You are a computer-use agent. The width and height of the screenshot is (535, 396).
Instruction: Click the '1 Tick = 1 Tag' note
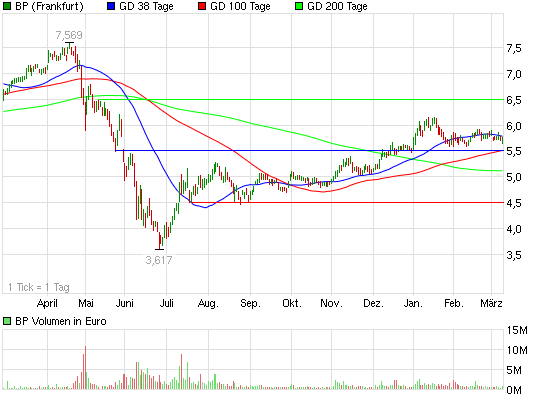click(39, 287)
